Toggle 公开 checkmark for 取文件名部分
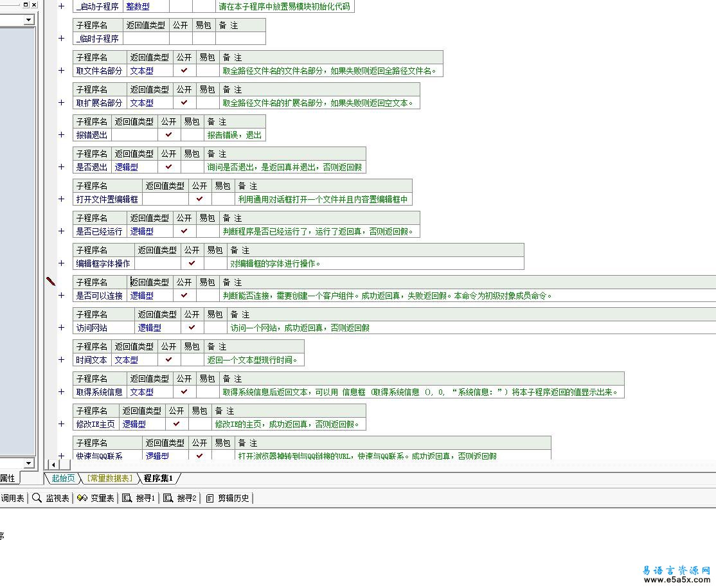 [184, 71]
